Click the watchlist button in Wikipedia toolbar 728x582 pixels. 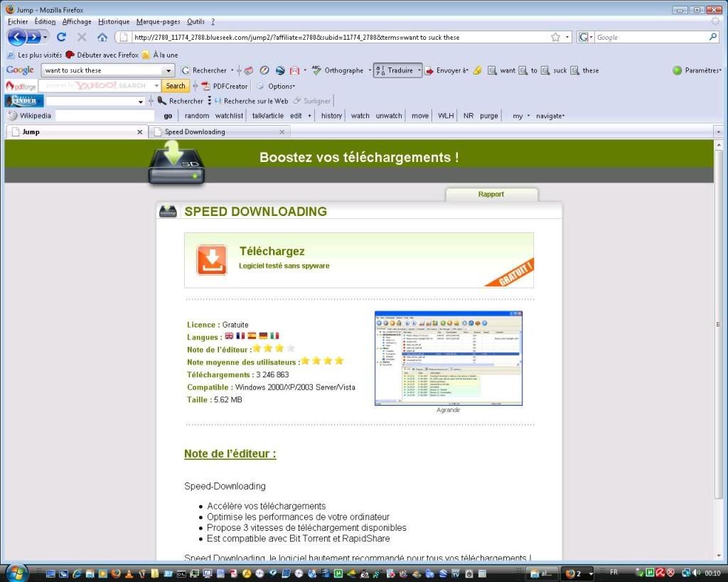(x=229, y=116)
